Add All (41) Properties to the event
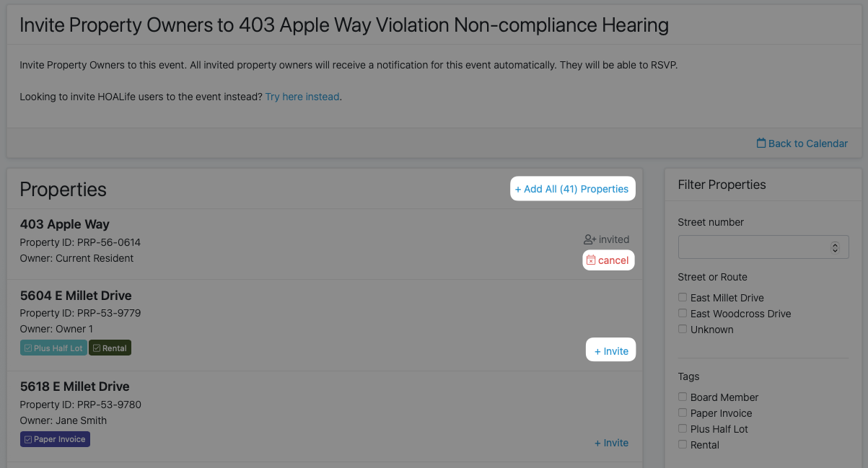Viewport: 868px width, 468px height. pyautogui.click(x=572, y=189)
